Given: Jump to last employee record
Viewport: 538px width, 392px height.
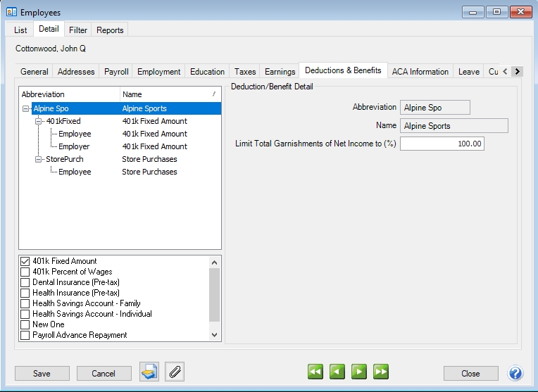Looking at the screenshot, I should (381, 372).
